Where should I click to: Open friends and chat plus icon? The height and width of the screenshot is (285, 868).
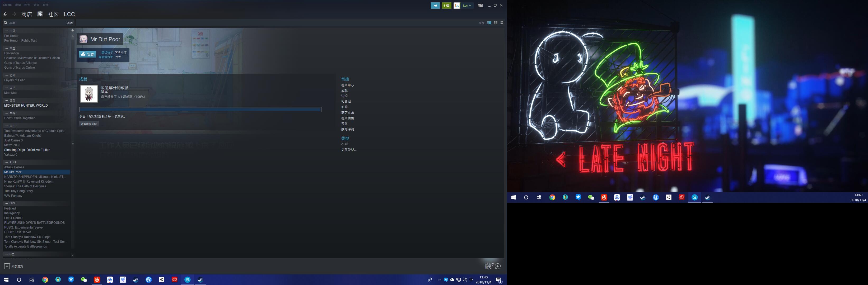coord(498,266)
